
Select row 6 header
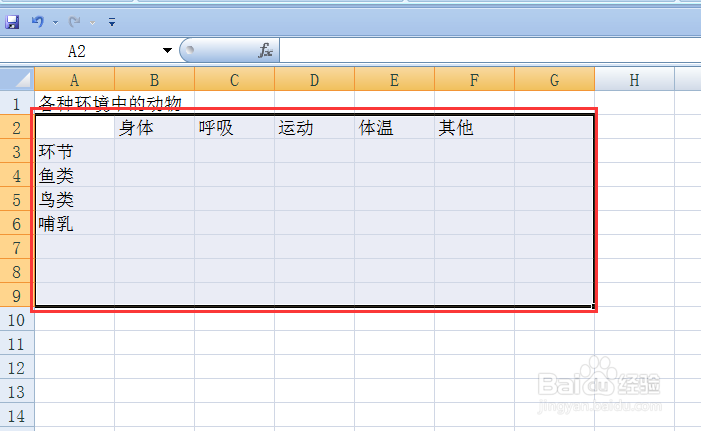(17, 224)
